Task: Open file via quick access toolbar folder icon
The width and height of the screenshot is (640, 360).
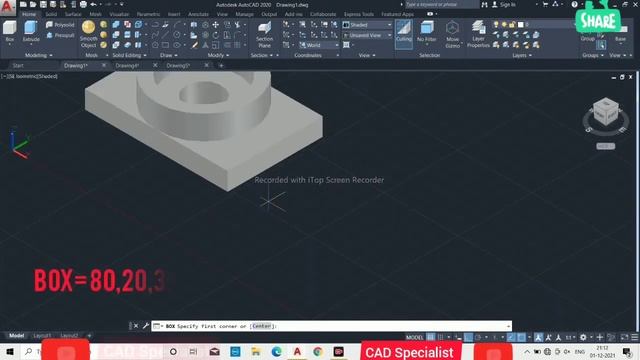Action: click(33, 4)
